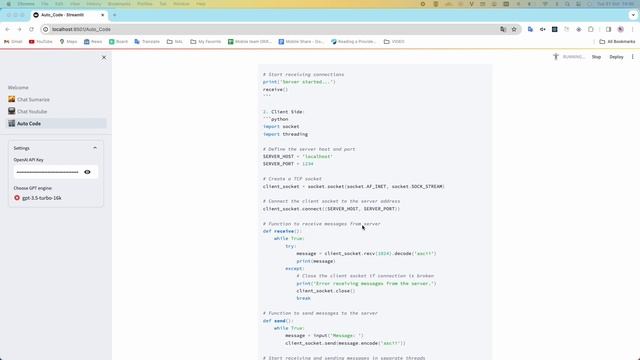Click the Welcome sidebar heading

point(18,88)
